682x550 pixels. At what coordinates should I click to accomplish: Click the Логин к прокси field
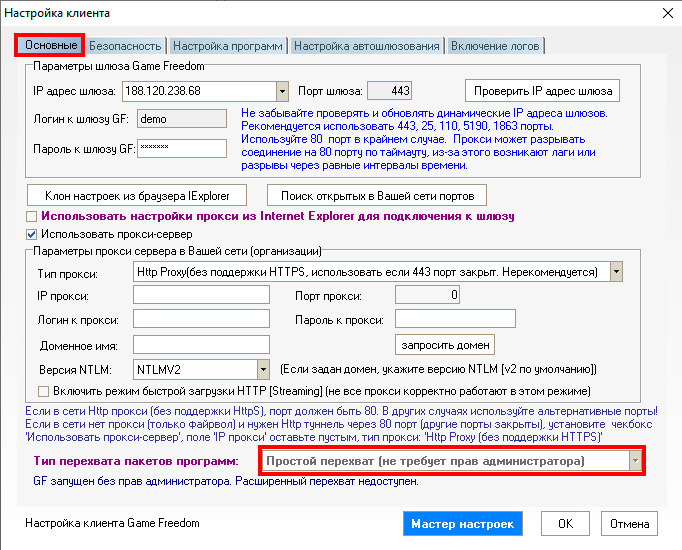(x=201, y=319)
